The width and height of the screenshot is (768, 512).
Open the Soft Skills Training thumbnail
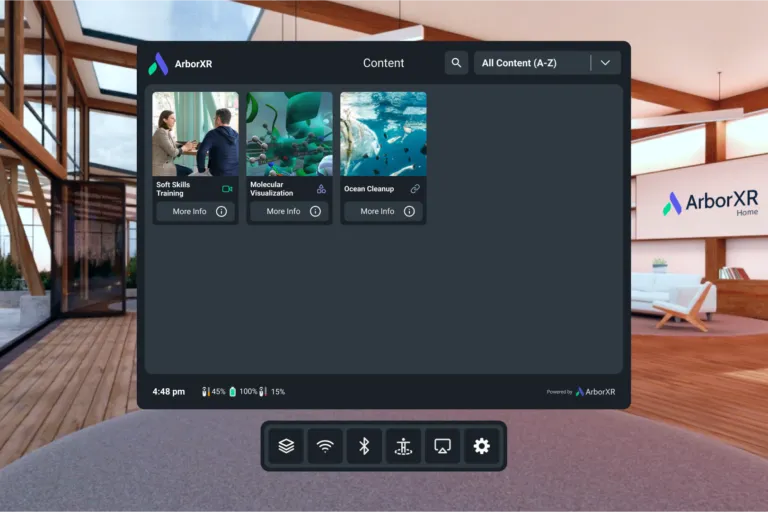[x=195, y=134]
